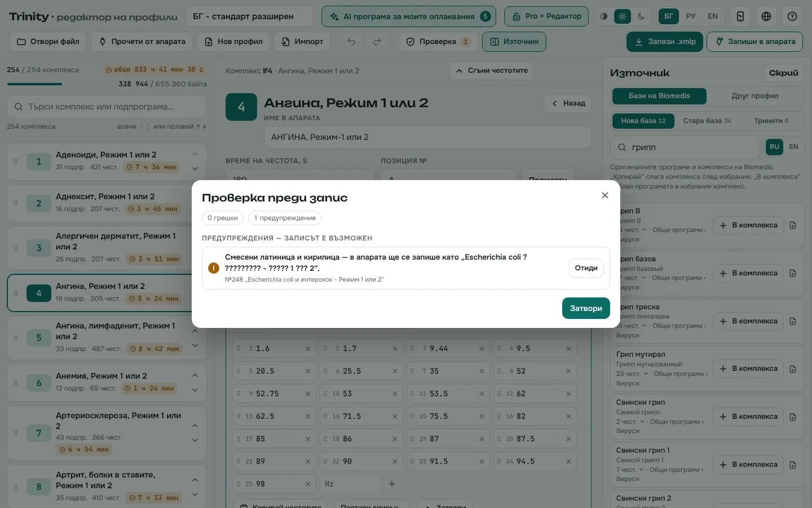Click drag handle of Аднексит complex
Screen dimensions: 812x508
click(x=16, y=203)
